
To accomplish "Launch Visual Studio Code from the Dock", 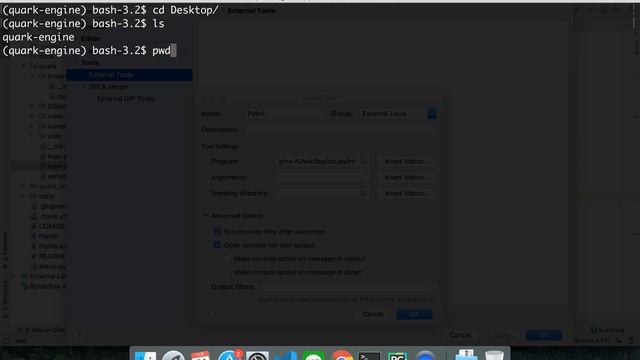I will tap(285, 356).
